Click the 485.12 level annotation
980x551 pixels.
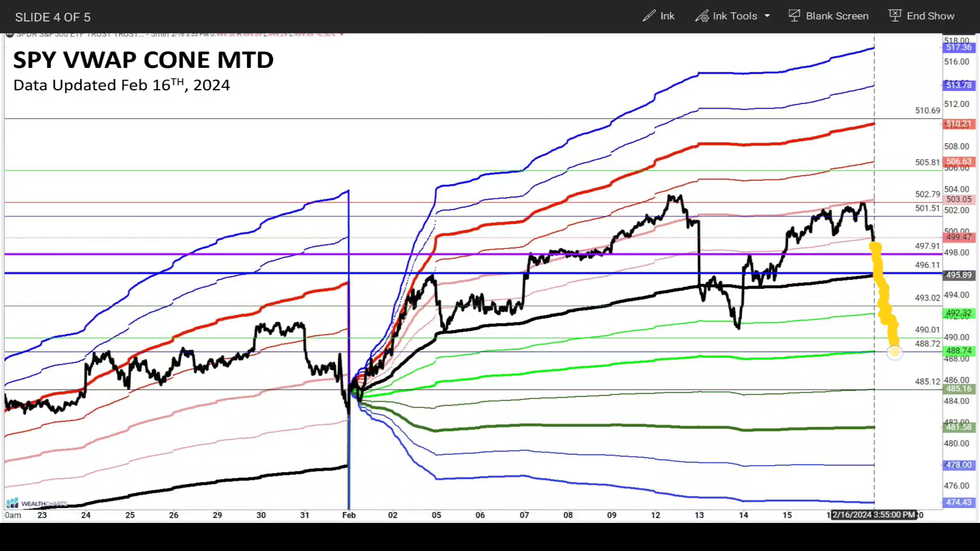927,382
